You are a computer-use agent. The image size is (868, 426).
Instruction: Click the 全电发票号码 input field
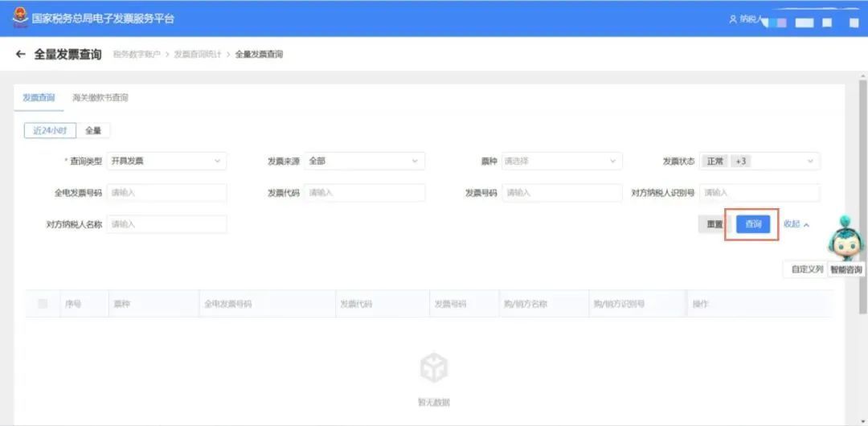pos(166,193)
